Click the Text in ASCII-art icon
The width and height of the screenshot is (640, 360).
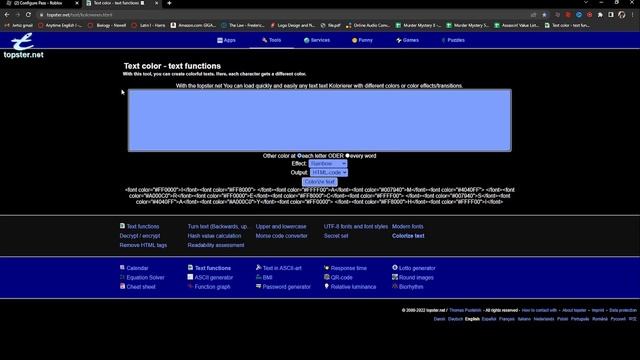click(x=258, y=267)
